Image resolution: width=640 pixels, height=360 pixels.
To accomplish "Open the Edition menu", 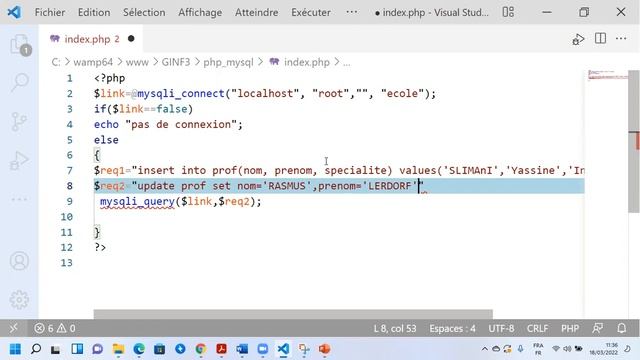I will [94, 12].
